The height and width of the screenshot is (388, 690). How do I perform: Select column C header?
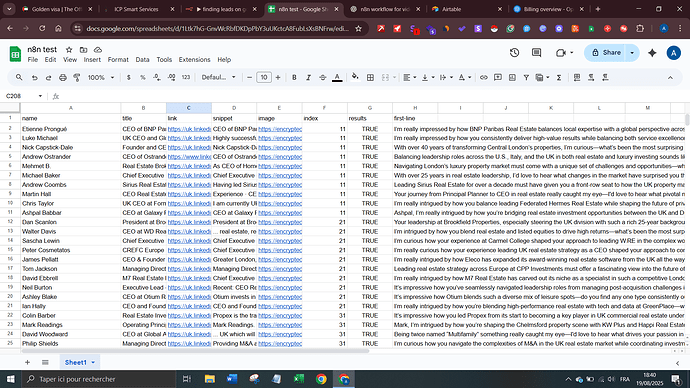coord(189,108)
